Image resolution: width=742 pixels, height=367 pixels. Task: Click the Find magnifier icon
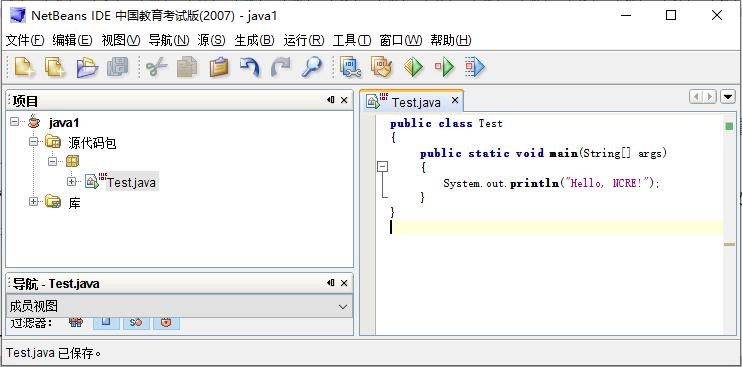point(311,67)
